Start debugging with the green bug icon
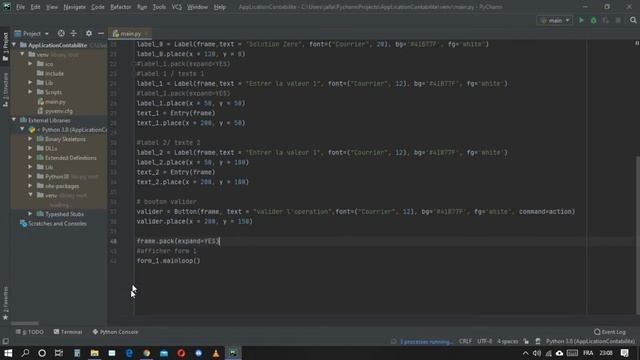This screenshot has height=360, width=640. pyautogui.click(x=593, y=20)
